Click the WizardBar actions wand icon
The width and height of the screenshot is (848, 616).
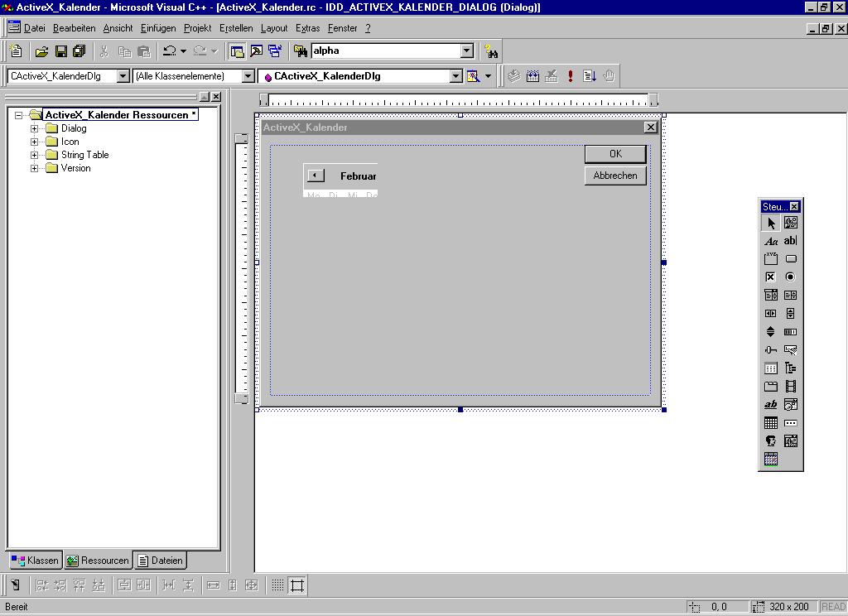point(473,76)
